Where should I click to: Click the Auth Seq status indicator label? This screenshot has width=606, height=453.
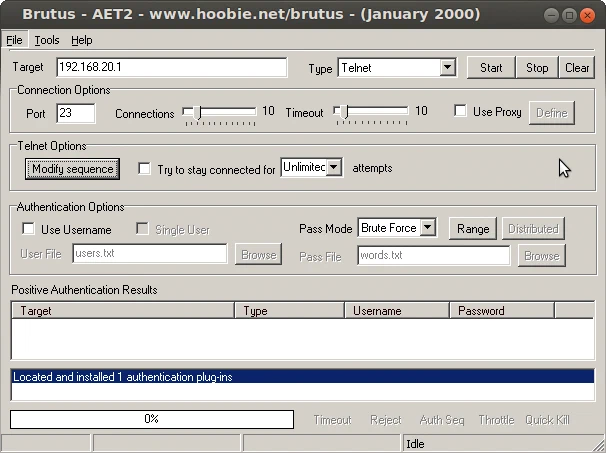442,420
